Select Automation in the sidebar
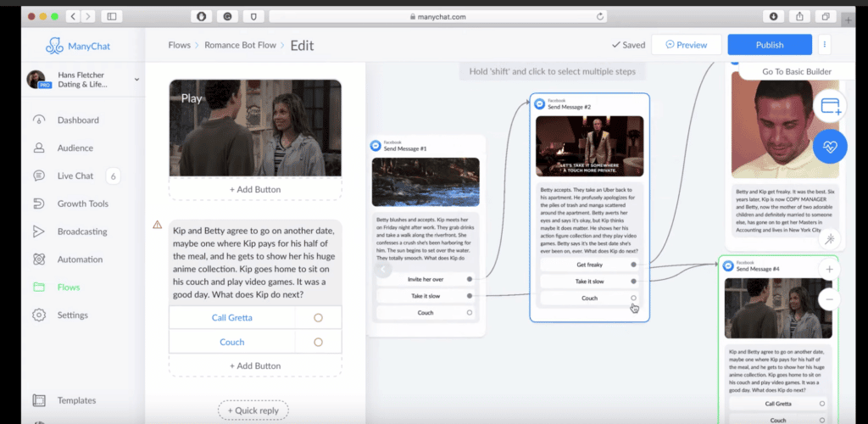 coord(81,259)
